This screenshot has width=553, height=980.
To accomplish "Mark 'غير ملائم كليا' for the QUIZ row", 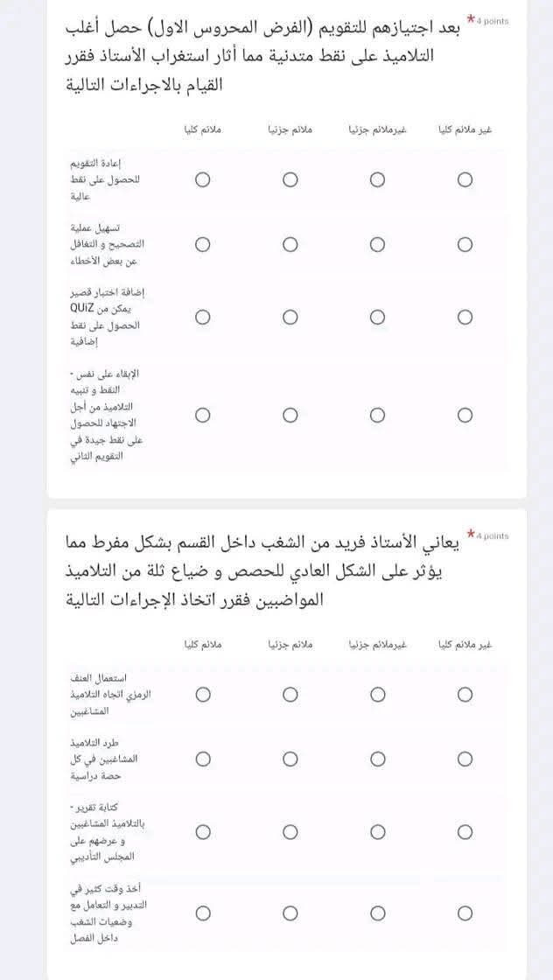I will 465,316.
